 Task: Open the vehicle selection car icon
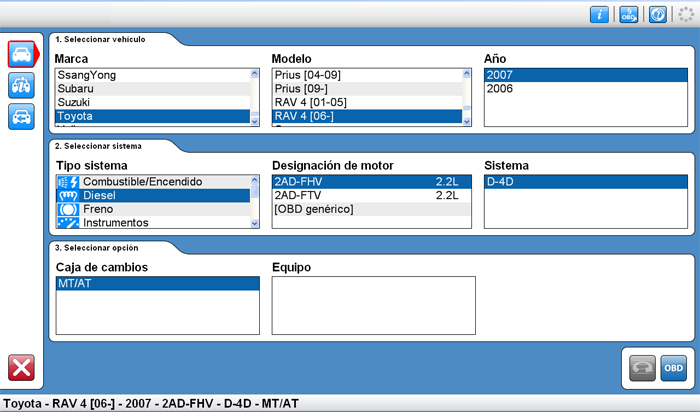[21, 54]
